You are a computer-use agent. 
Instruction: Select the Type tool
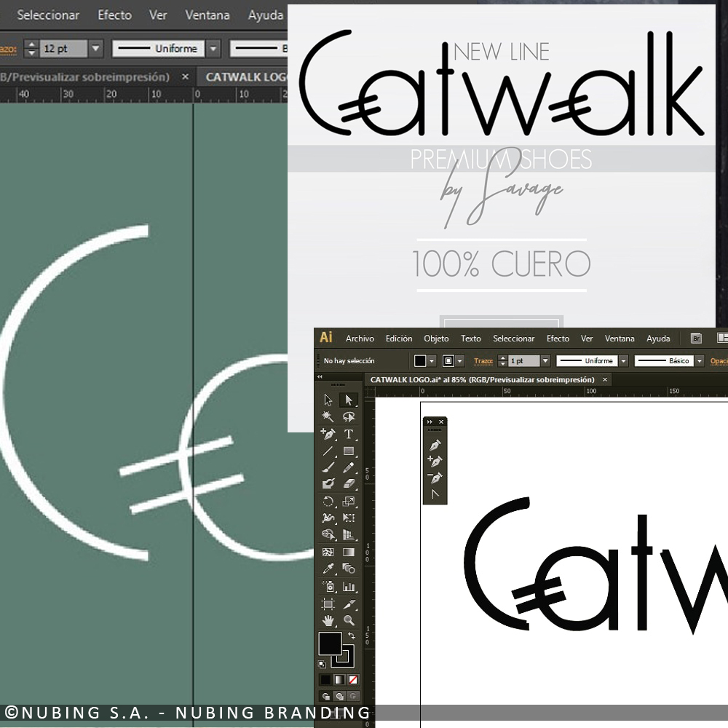click(x=349, y=434)
